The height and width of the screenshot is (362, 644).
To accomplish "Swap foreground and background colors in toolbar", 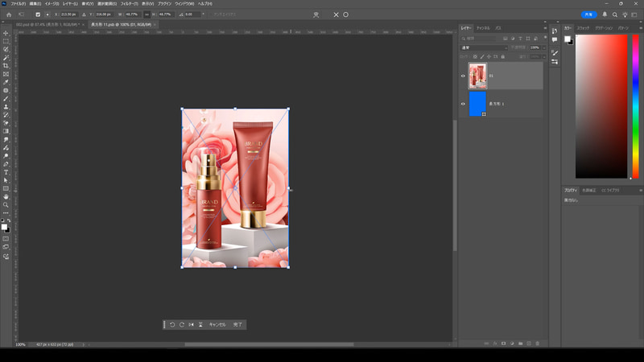I will pos(9,220).
